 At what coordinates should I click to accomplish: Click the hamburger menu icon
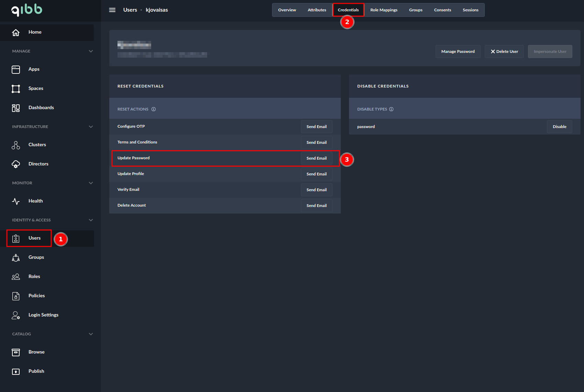112,10
